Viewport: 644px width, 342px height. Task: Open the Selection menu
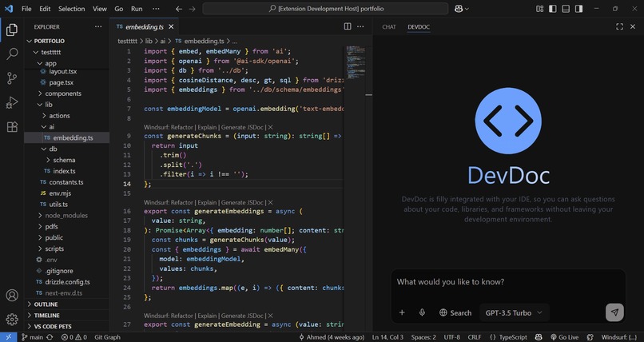click(71, 9)
